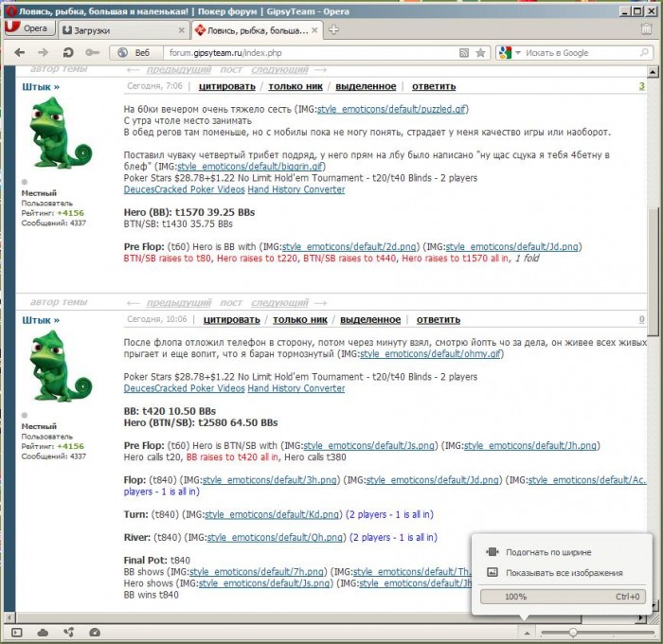Viewport: 663px width, 644px height.
Task: Click только ник in the 7:06 post
Action: [296, 86]
